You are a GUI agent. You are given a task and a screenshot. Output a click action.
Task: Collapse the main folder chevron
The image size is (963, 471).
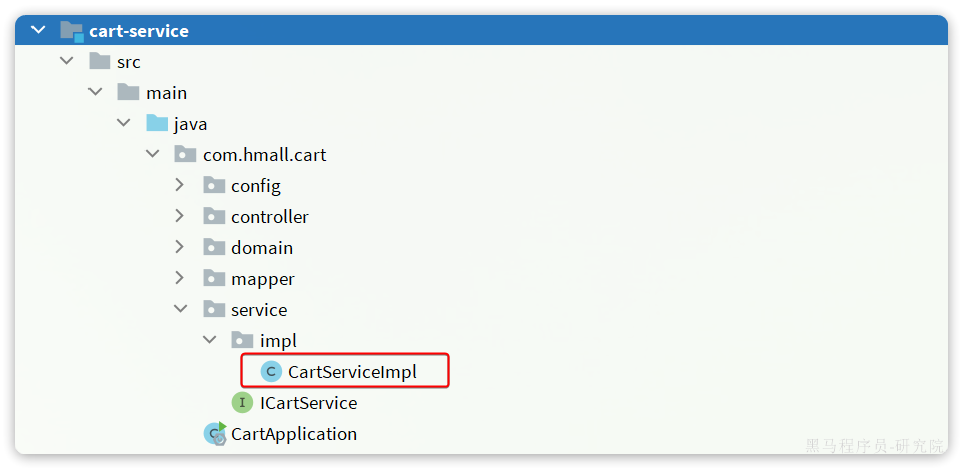(95, 91)
